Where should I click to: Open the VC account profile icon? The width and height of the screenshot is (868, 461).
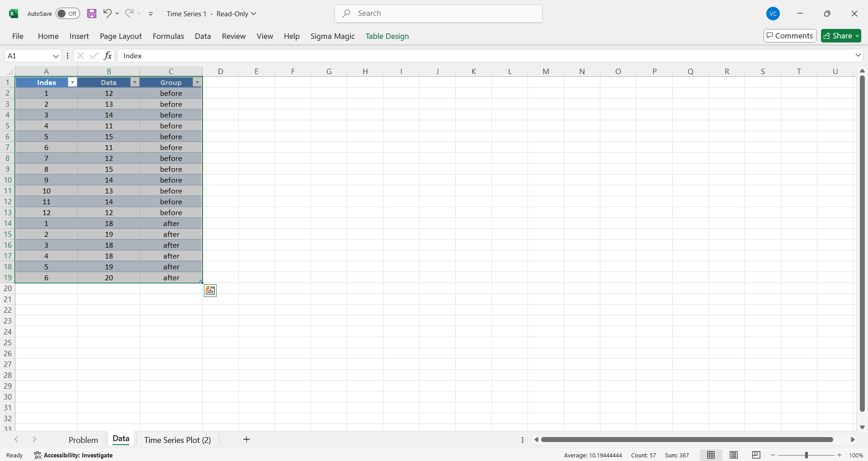pos(773,14)
